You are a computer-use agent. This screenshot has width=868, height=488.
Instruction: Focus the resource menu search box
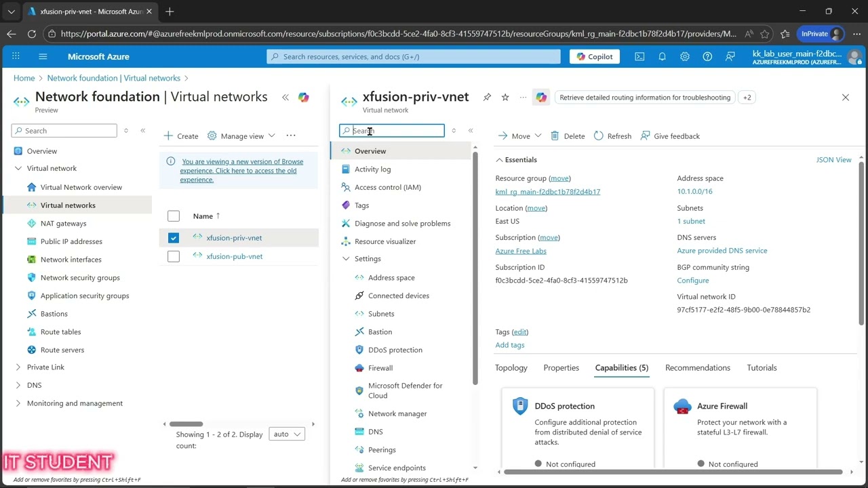pos(392,131)
